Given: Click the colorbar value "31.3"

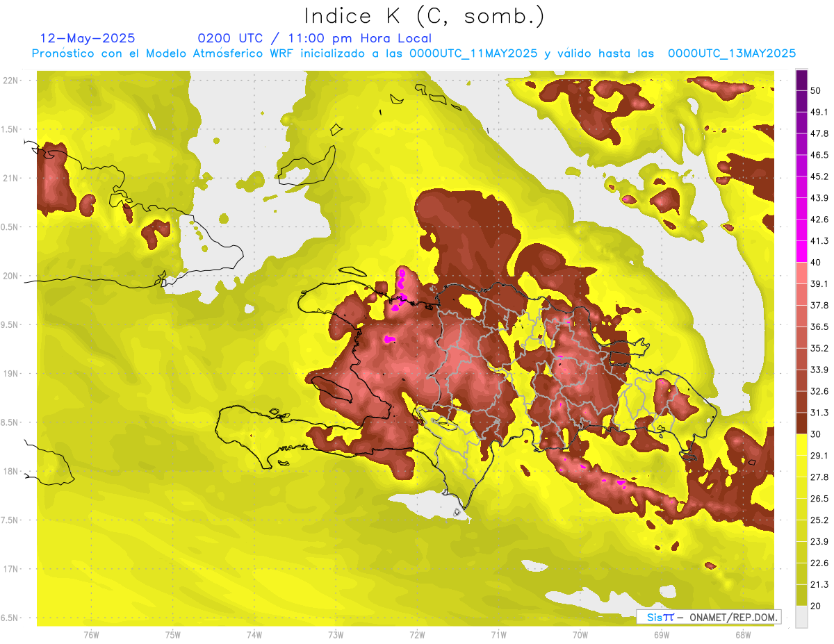Looking at the screenshot, I should [x=819, y=413].
